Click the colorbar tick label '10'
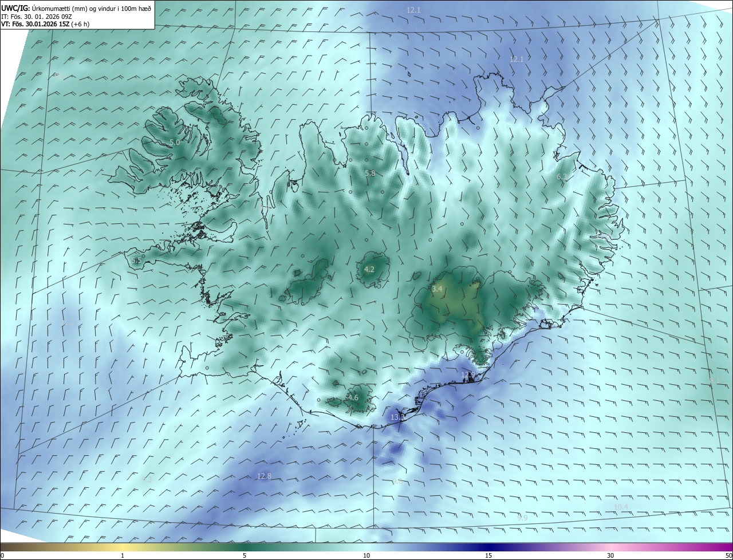The width and height of the screenshot is (733, 560). click(366, 555)
